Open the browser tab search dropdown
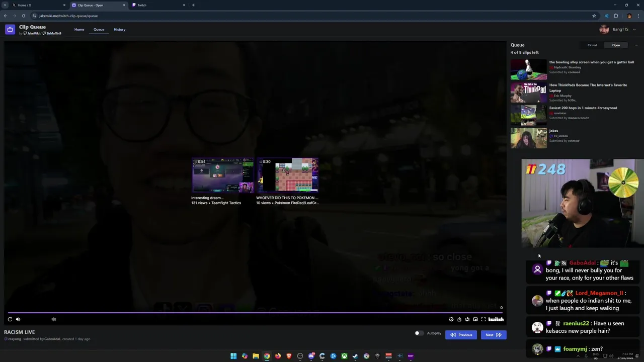 point(6,5)
